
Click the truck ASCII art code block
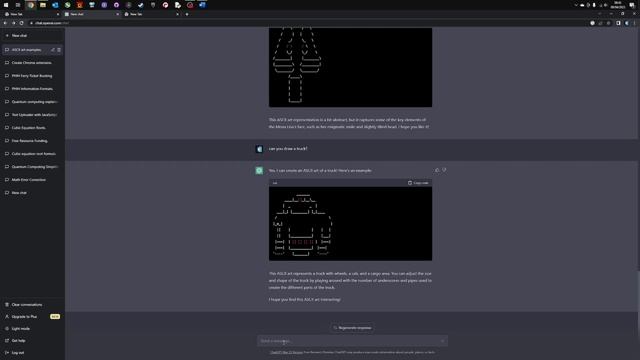pyautogui.click(x=350, y=224)
